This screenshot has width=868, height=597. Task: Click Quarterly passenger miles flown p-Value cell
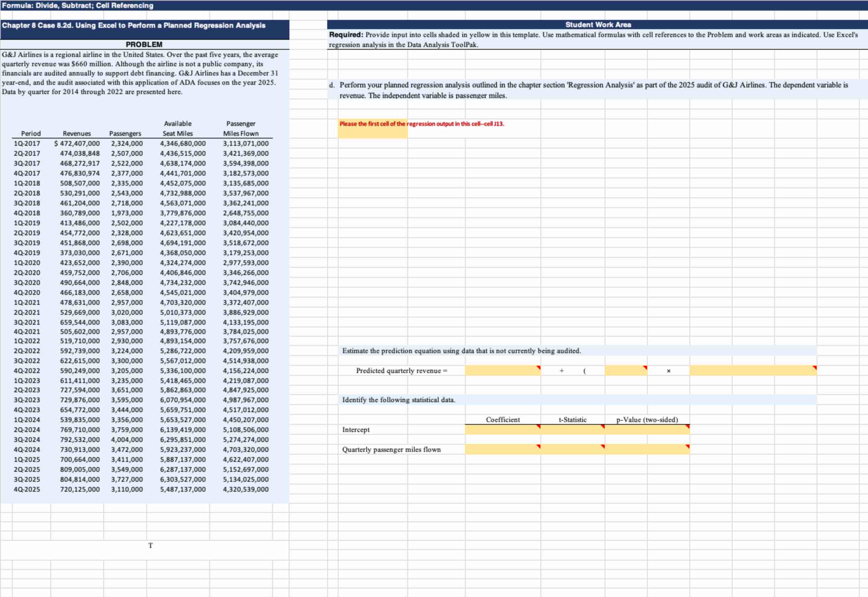pyautogui.click(x=647, y=449)
